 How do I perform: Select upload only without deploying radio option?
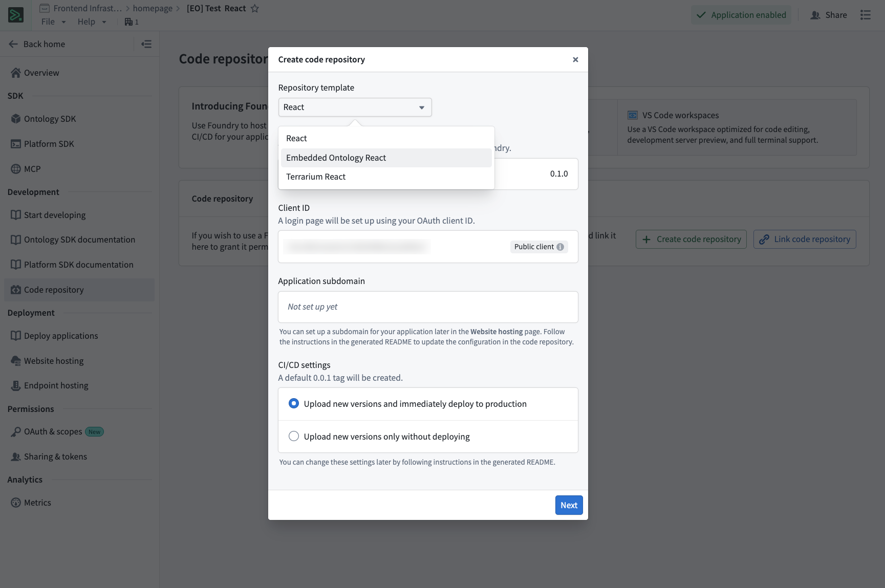pos(294,437)
